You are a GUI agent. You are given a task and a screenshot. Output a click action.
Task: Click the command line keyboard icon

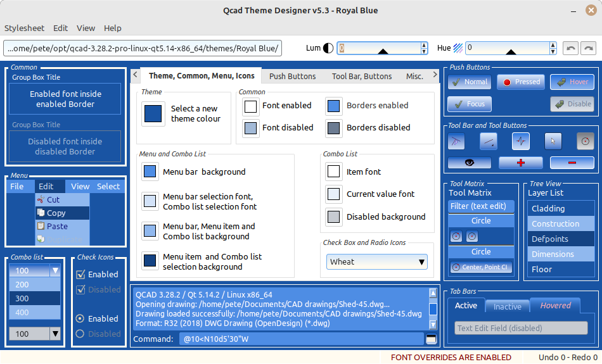[x=431, y=339]
